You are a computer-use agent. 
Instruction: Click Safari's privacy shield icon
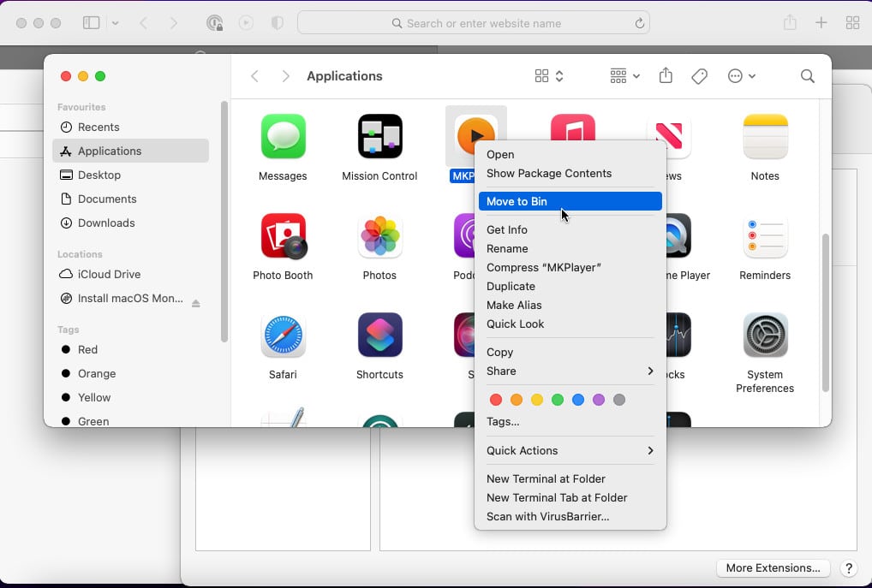277,23
